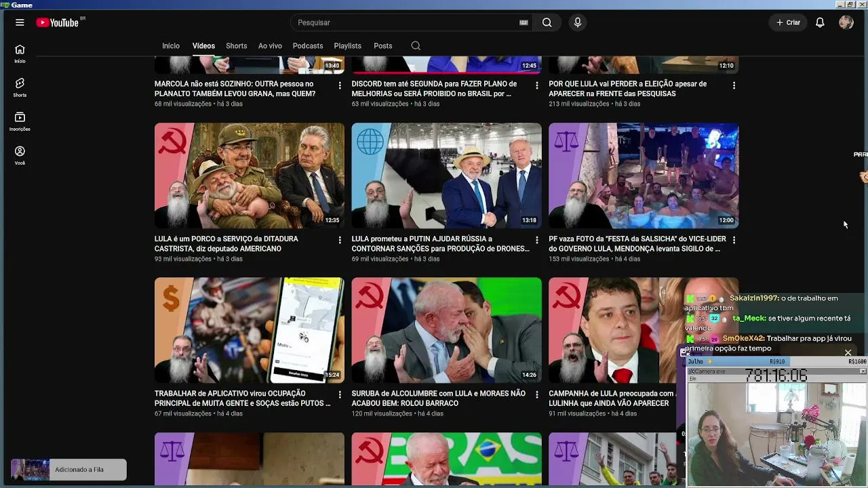Viewport: 868px width, 488px height.
Task: Open options for SURUBA de ALCOLUMBRE video
Action: click(537, 394)
